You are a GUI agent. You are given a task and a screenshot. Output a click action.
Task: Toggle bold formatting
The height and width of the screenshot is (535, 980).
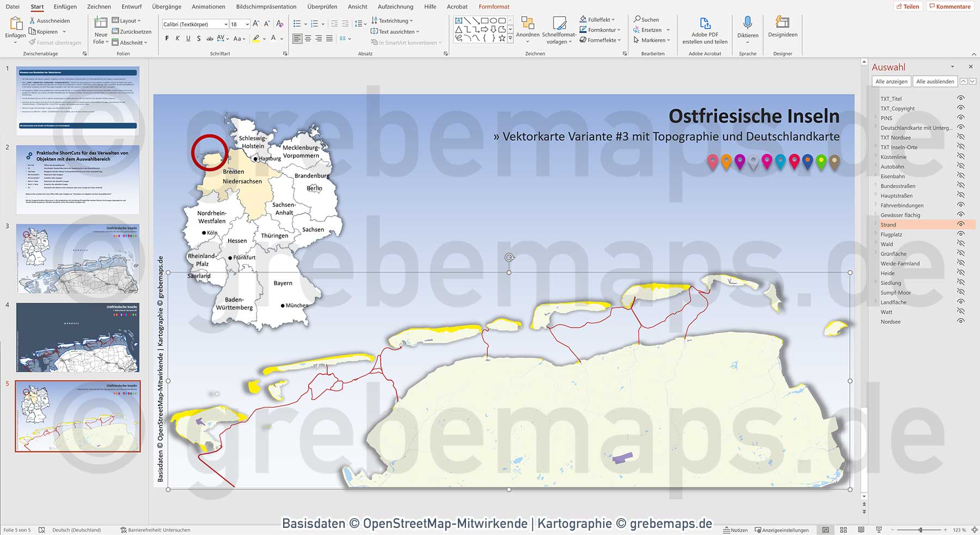coord(167,38)
